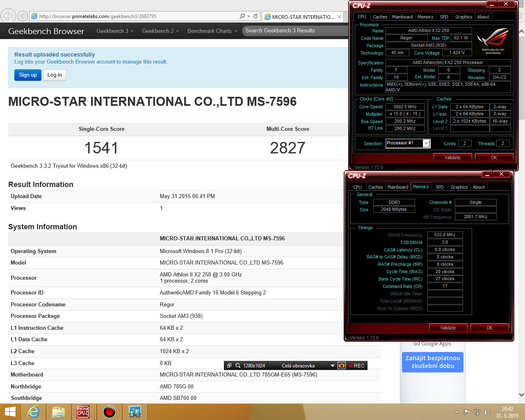This screenshot has height=420, width=525.
Task: Select the Graphics tab in lower CPU-Z
Action: pyautogui.click(x=459, y=187)
